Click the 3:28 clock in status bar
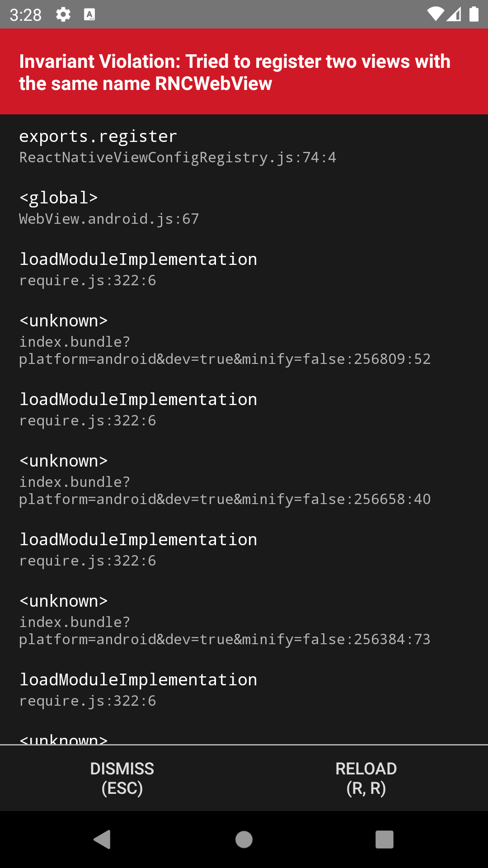Image resolution: width=488 pixels, height=868 pixels. (x=26, y=14)
